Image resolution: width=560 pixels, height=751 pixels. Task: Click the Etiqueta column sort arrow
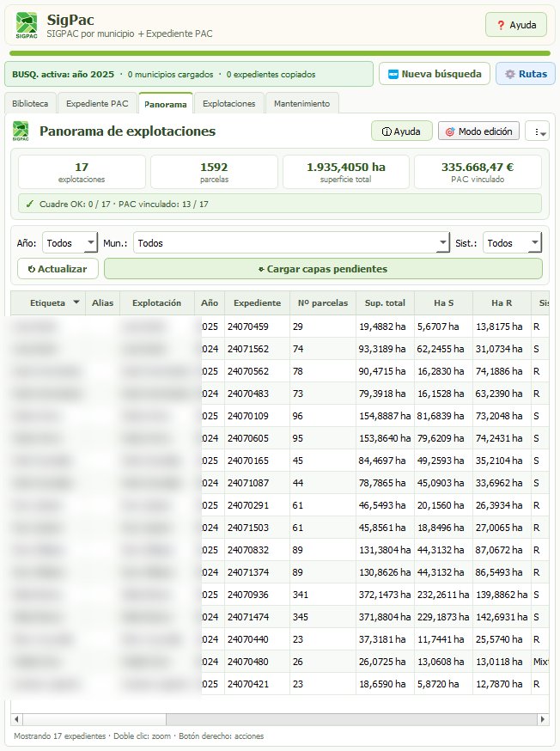76,302
